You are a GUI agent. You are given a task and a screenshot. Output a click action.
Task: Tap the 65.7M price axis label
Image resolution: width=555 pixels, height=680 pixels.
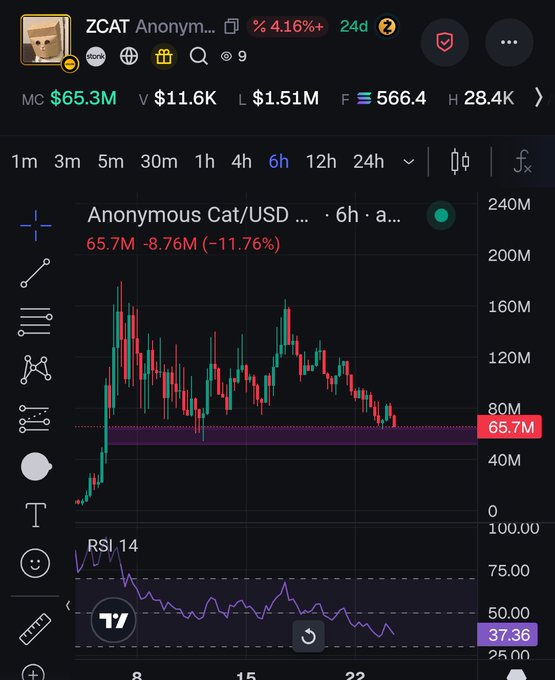509,427
